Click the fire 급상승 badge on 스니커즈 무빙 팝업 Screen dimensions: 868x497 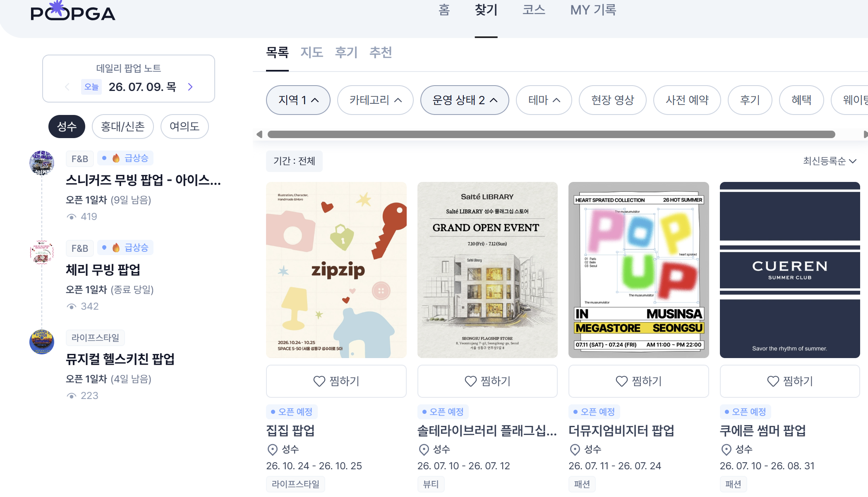(x=125, y=158)
